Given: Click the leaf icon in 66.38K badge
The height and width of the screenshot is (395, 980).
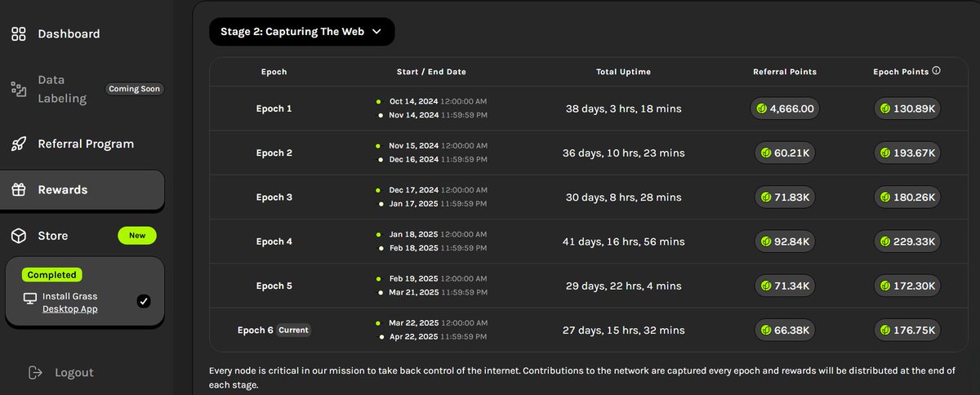Looking at the screenshot, I should 766,330.
